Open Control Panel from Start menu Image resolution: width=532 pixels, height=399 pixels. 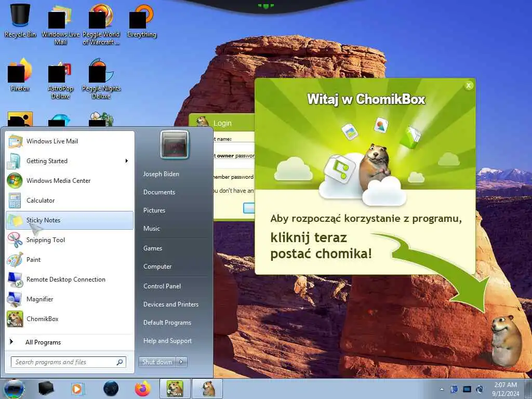coord(162,286)
